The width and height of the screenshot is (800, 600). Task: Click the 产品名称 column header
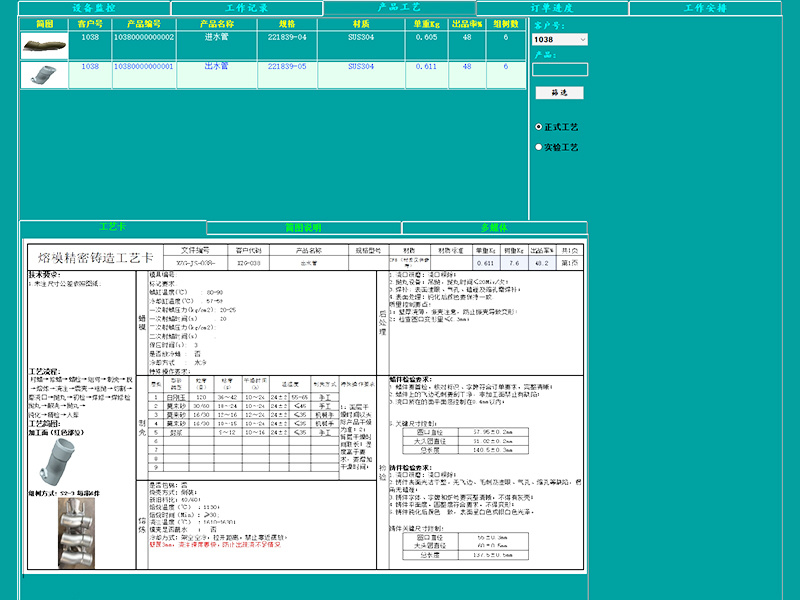pyautogui.click(x=217, y=24)
